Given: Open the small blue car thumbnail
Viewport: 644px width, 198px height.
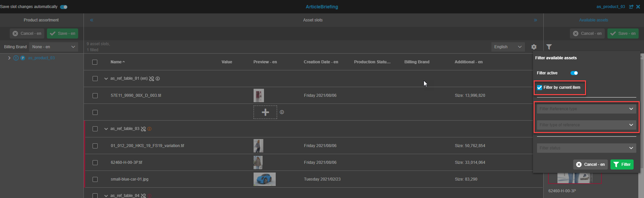Looking at the screenshot, I should 264,179.
